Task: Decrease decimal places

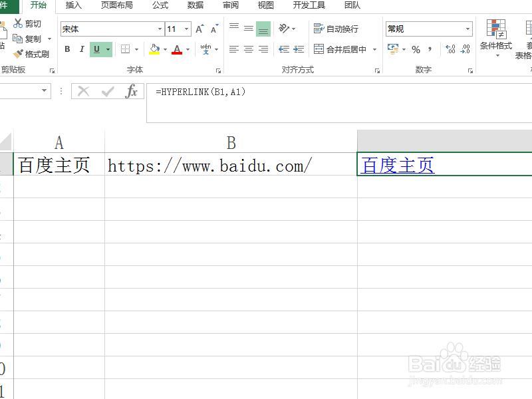Action: coord(465,49)
